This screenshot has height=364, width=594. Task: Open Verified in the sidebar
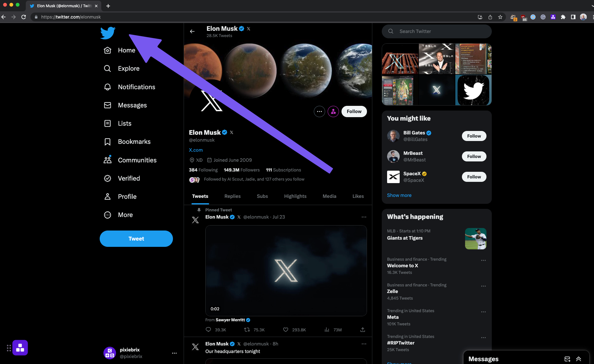coord(122,178)
